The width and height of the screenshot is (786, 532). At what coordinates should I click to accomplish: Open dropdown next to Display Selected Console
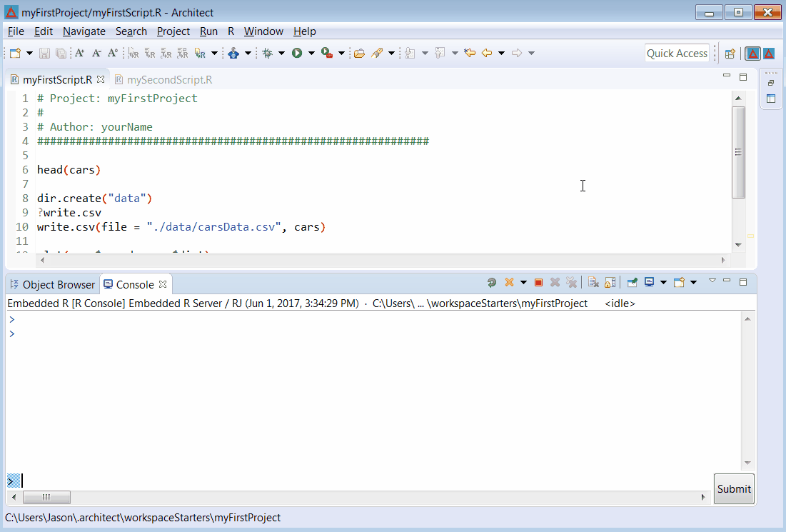[663, 283]
